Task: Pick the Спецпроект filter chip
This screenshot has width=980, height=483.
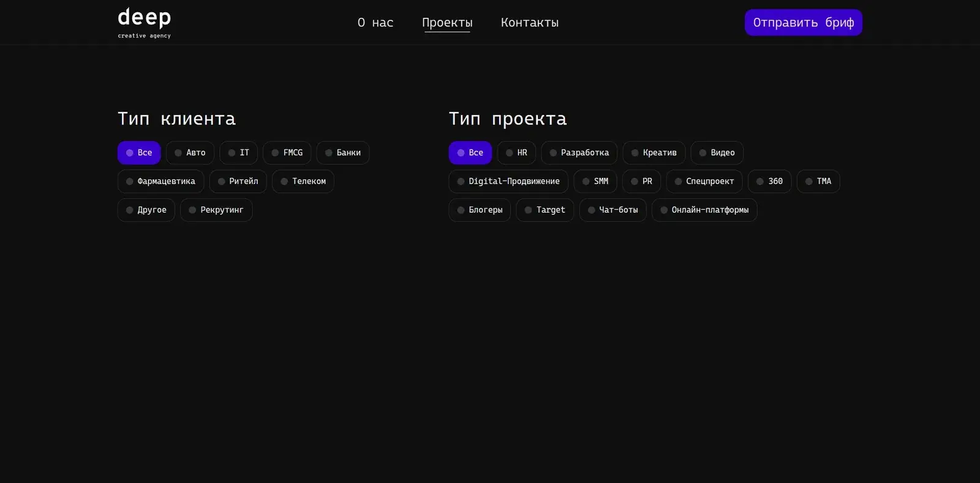Action: click(x=704, y=181)
